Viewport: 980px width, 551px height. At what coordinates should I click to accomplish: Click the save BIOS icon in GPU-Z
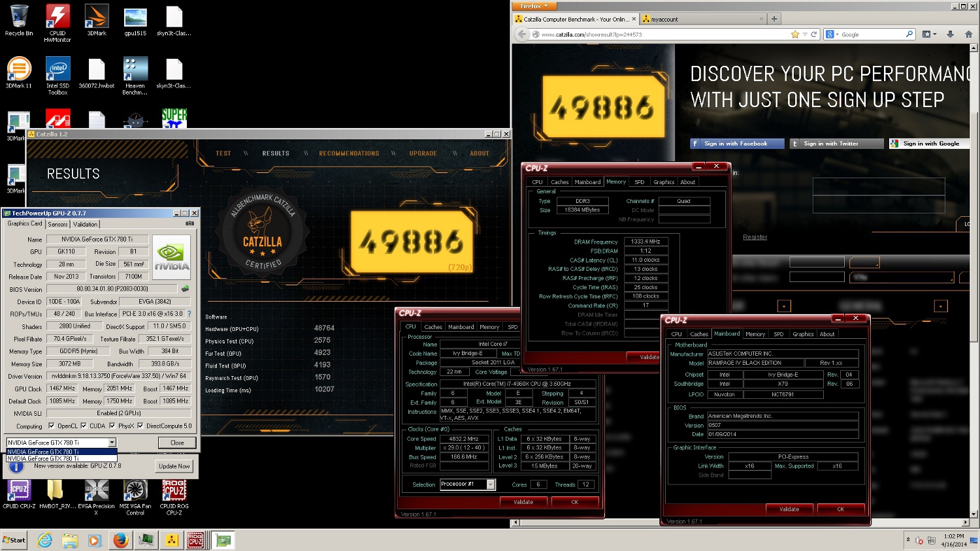pos(185,288)
